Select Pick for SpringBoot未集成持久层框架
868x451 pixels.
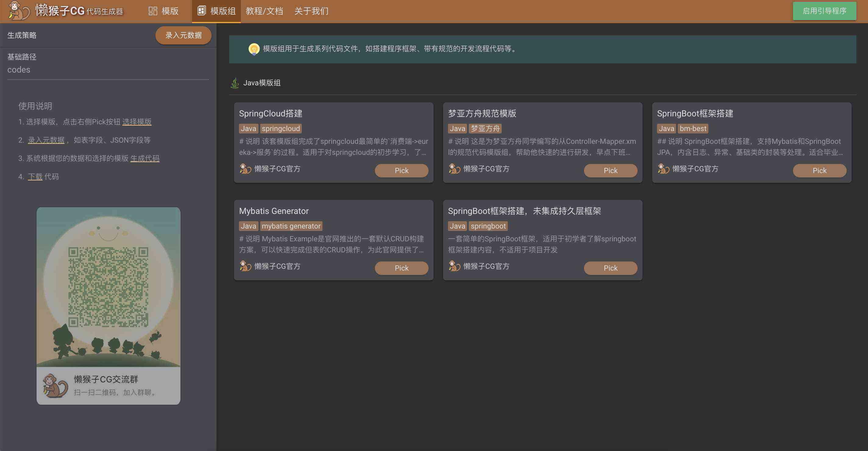pos(610,268)
